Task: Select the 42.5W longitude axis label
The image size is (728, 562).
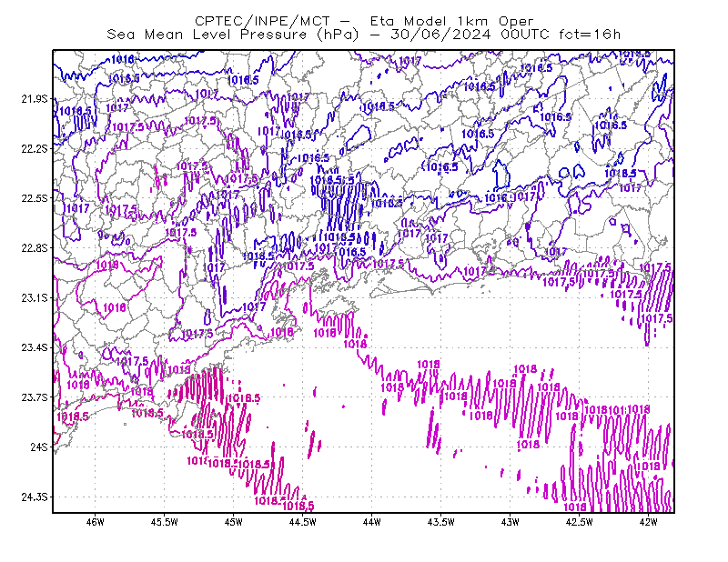Action: [579, 522]
